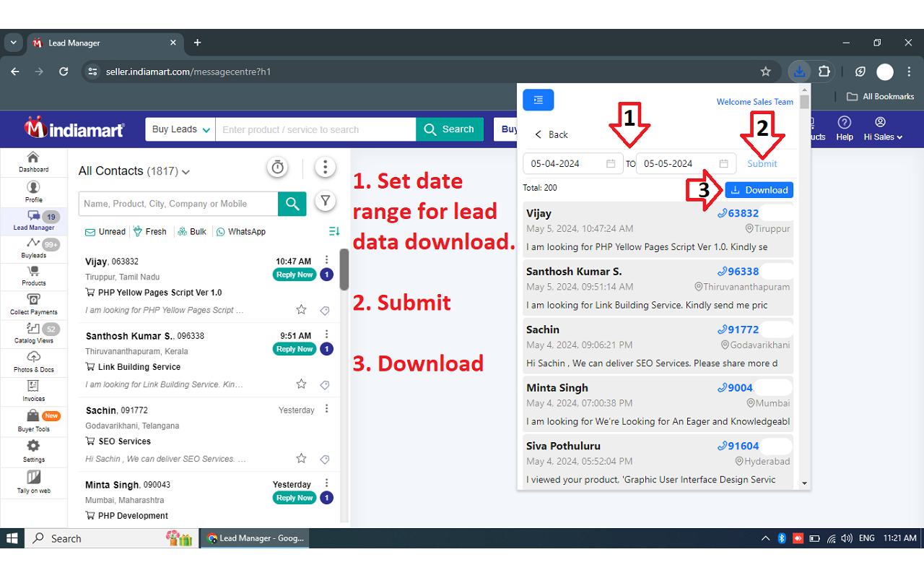Open Tally on web in the sidebar

[x=33, y=482]
